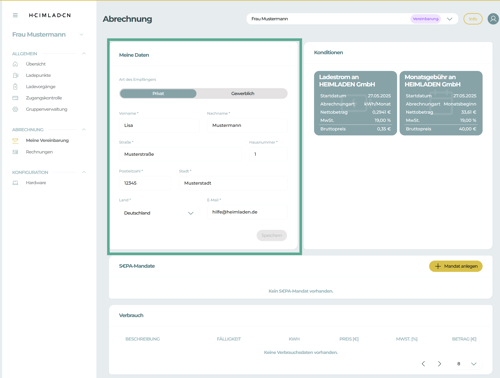
Task: Click the Hausnummer field
Action: click(x=268, y=154)
